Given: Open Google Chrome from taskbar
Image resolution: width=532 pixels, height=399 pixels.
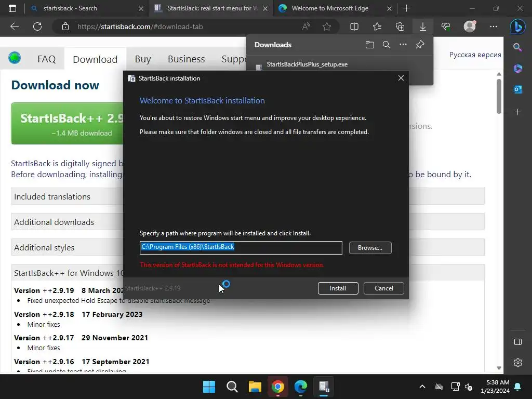Looking at the screenshot, I should click(278, 387).
